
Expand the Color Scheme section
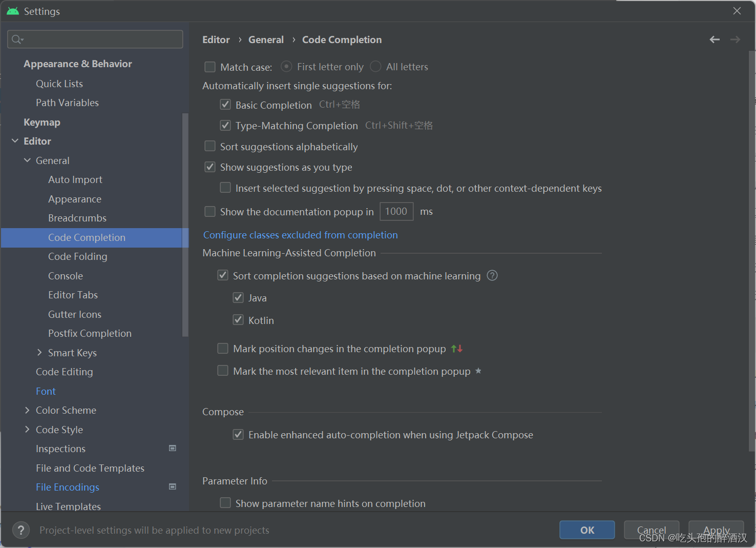pyautogui.click(x=27, y=410)
